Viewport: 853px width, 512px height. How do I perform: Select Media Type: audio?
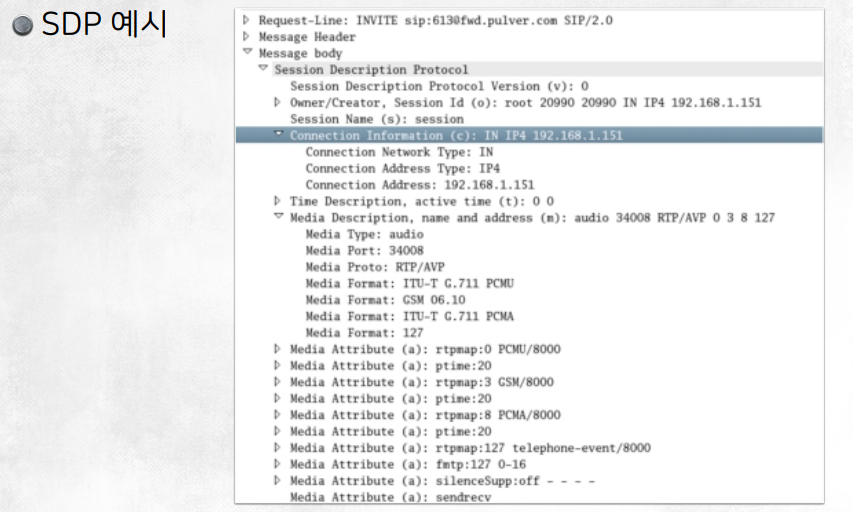(x=364, y=234)
